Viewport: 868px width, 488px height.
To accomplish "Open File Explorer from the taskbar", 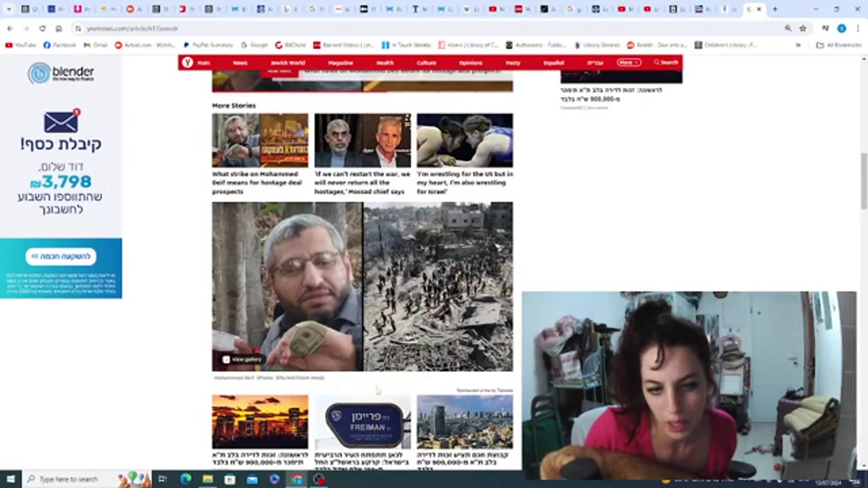I will click(208, 479).
